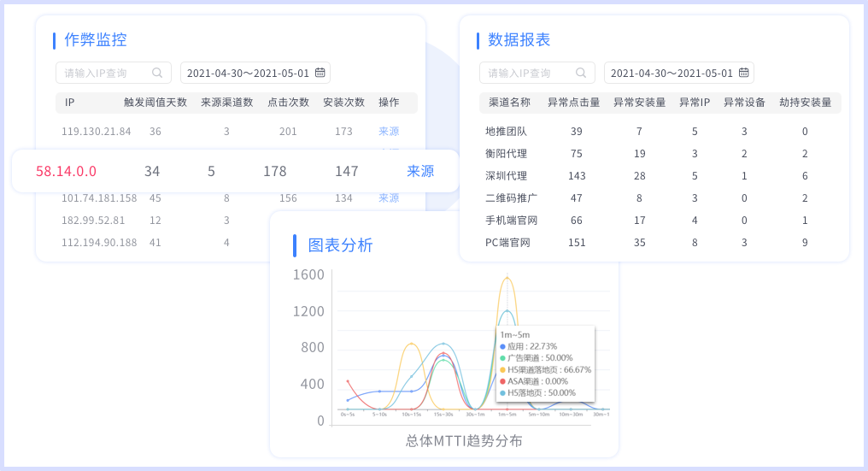Click 来源 link in highlighted 58.14.0.0 row
This screenshot has height=471, width=868.
420,171
